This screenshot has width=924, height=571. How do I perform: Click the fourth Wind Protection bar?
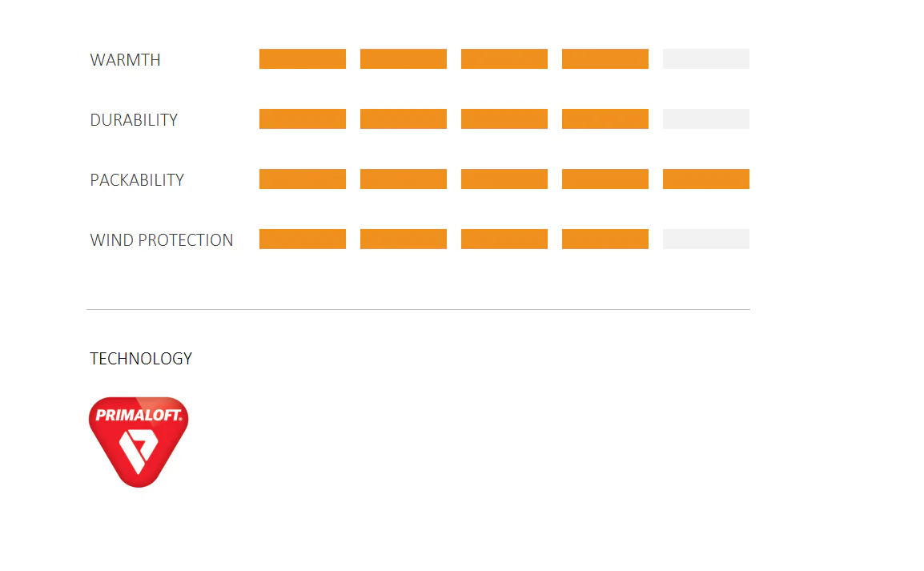[x=605, y=239]
